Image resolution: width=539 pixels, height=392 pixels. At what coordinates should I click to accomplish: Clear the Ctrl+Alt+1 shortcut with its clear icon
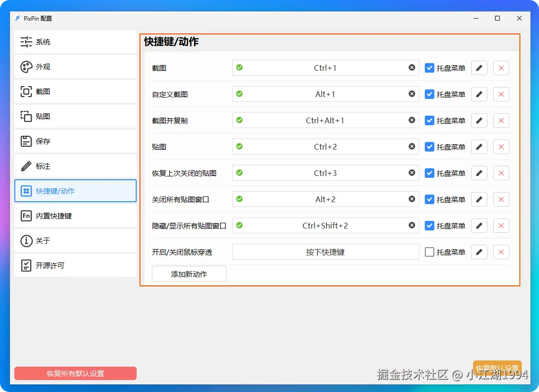(412, 120)
